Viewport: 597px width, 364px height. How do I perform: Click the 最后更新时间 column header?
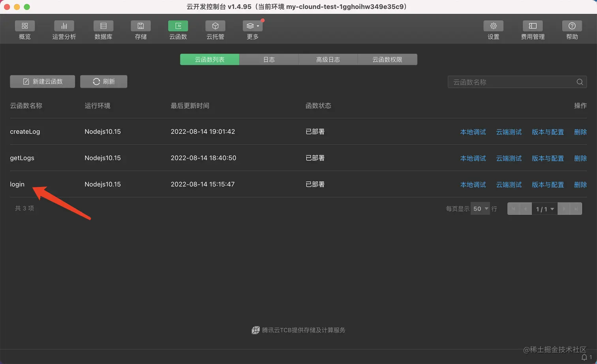pos(190,106)
